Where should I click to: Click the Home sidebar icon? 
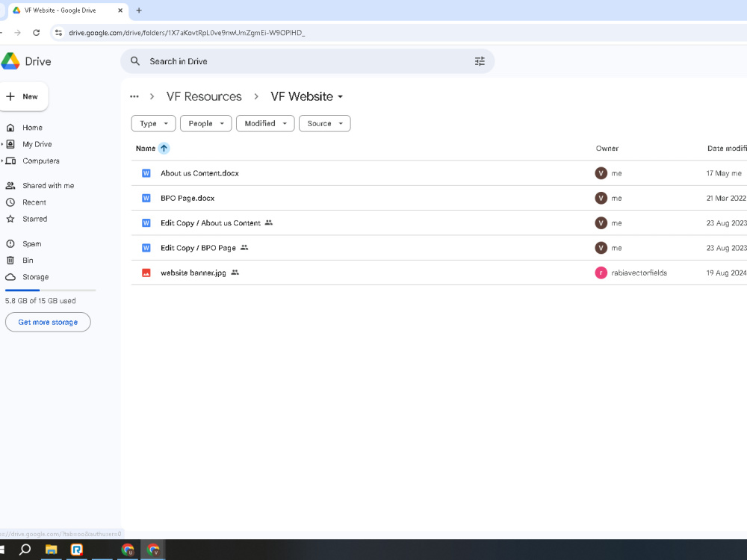[10, 128]
